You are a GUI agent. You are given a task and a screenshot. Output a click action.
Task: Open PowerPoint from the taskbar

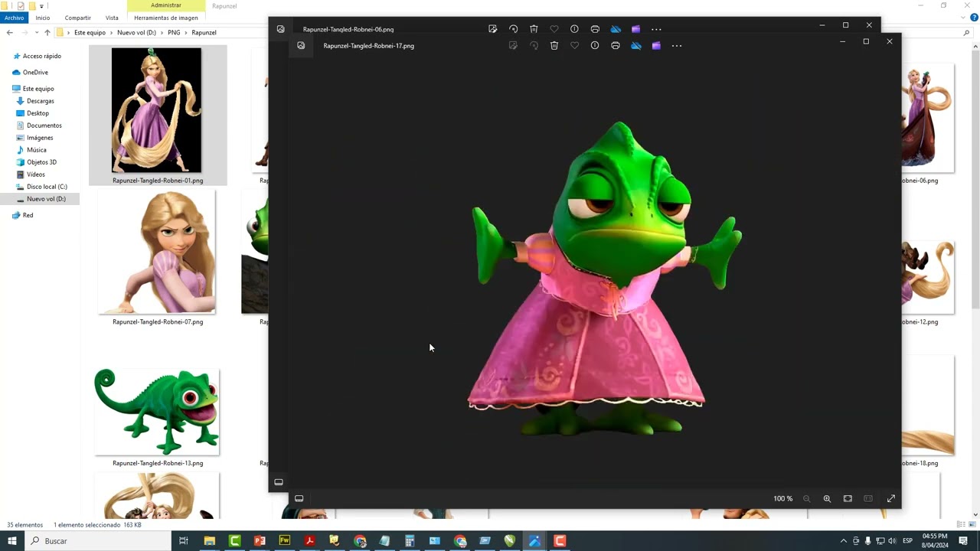click(260, 541)
